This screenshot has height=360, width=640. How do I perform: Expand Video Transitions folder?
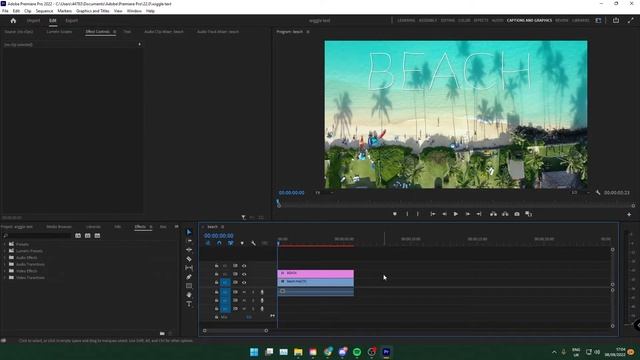pos(5,278)
